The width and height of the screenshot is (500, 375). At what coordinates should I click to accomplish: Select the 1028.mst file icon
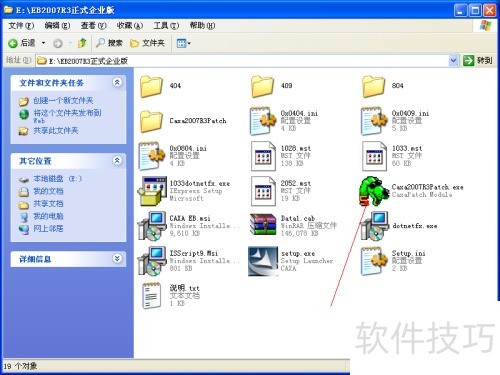263,156
